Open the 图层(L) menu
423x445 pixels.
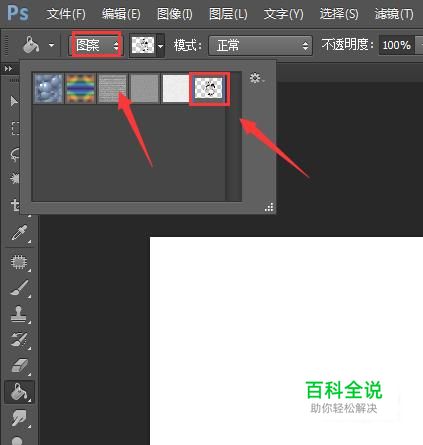pyautogui.click(x=228, y=14)
